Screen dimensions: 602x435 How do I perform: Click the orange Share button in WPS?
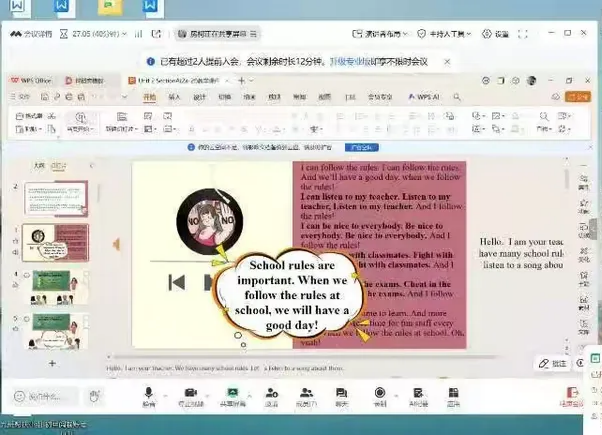(x=577, y=97)
